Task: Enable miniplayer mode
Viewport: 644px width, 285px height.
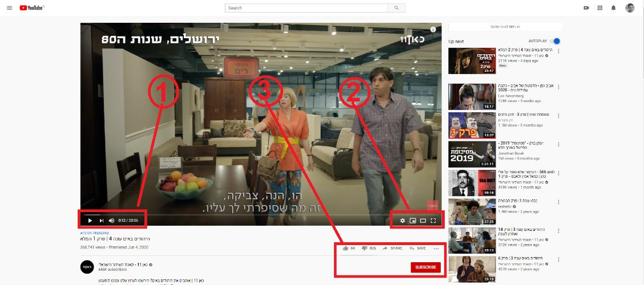Action: click(413, 221)
